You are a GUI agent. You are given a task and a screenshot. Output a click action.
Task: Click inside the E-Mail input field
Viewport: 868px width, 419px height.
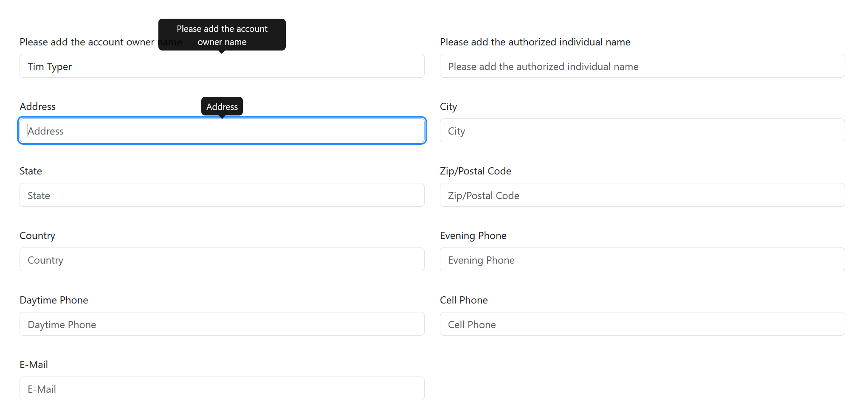tap(222, 388)
